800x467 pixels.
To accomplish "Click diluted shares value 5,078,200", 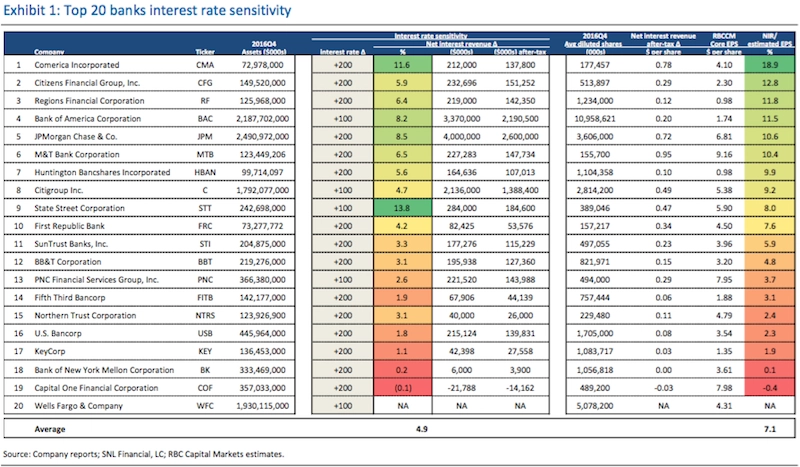I will click(595, 406).
